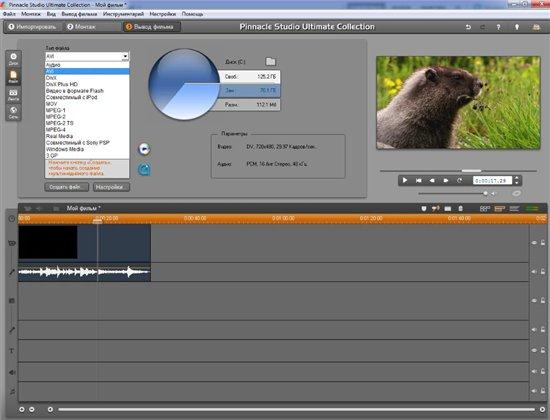Viewport: 550px width, 420px height.
Task: Open help with the question mark icon
Action: pos(498,27)
